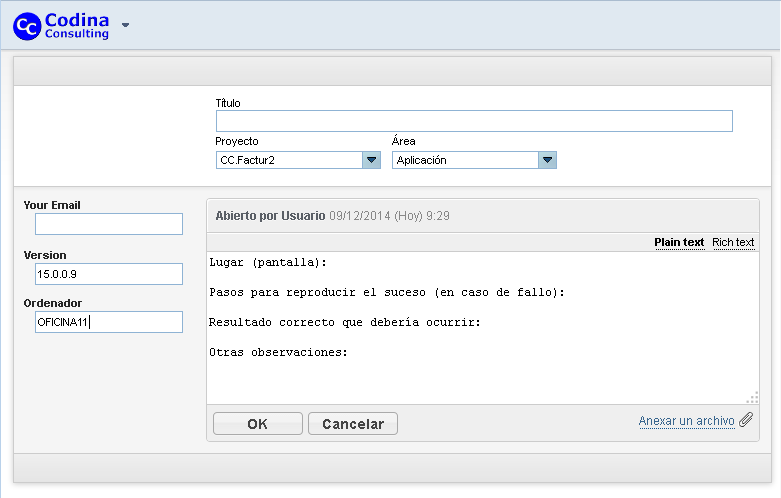This screenshot has width=781, height=498.
Task: Focus the Título input field
Action: [474, 121]
